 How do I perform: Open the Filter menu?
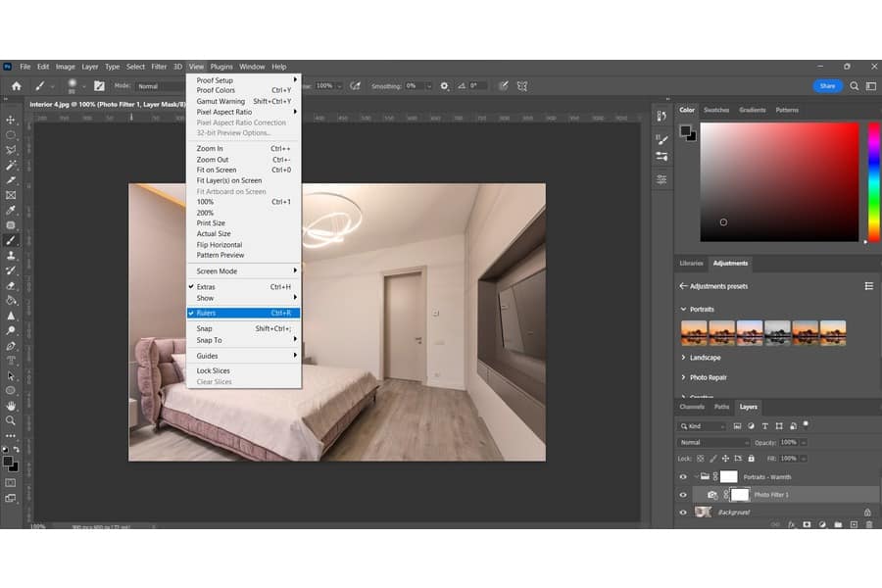159,67
